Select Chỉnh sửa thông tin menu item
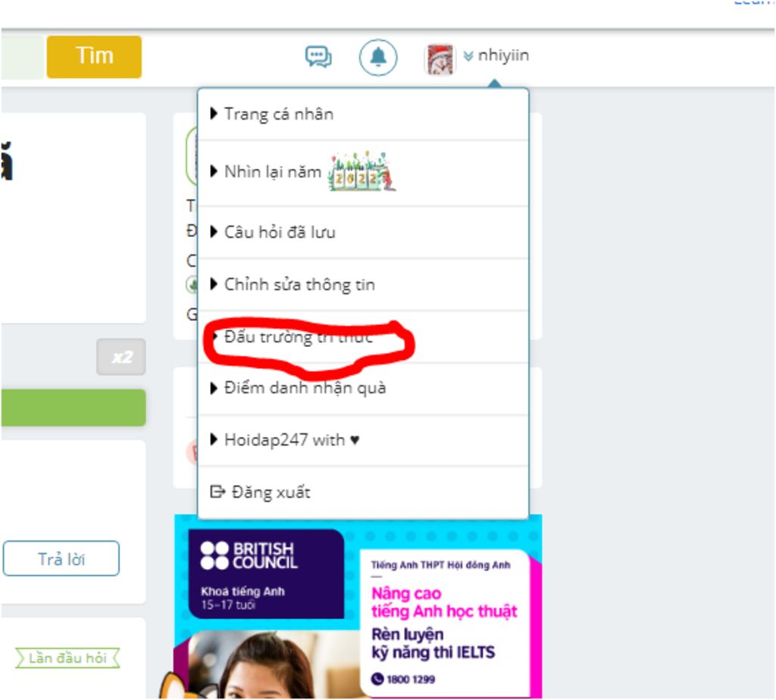This screenshot has height=700, width=776. tap(363, 284)
